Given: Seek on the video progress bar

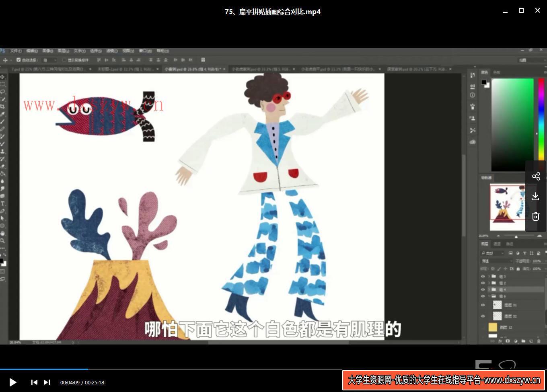Looking at the screenshot, I should [273, 369].
